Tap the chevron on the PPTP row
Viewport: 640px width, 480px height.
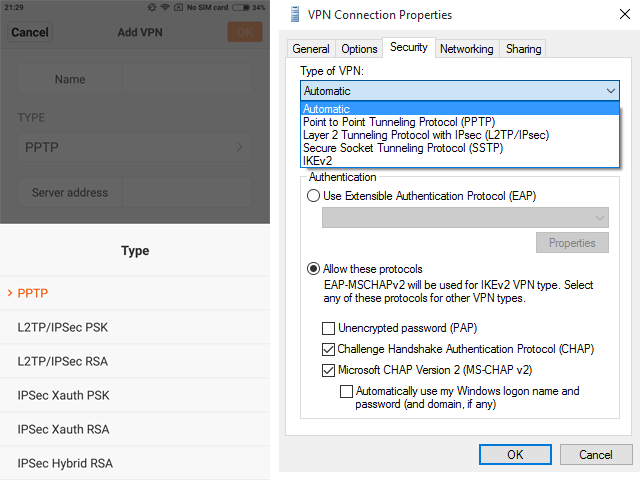pos(240,147)
